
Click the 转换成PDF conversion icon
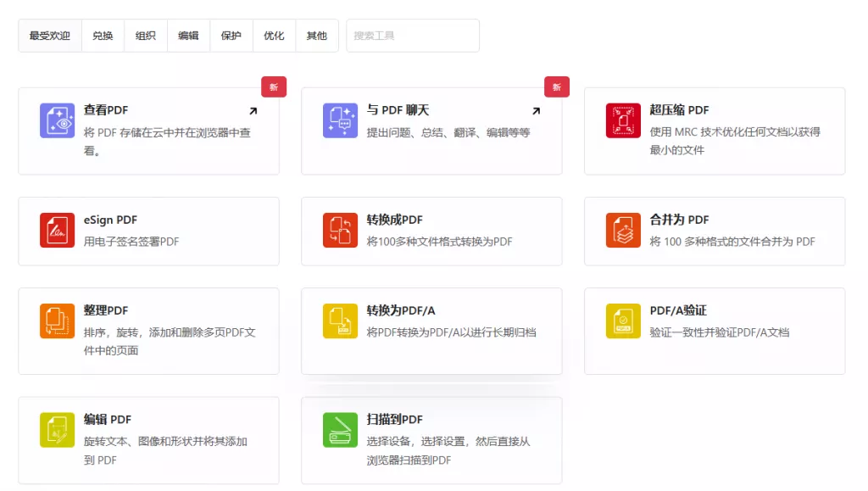pyautogui.click(x=339, y=230)
